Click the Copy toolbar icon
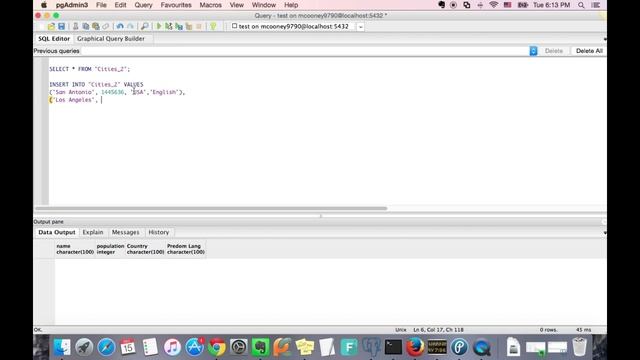Image resolution: width=640 pixels, height=360 pixels. coord(86,27)
